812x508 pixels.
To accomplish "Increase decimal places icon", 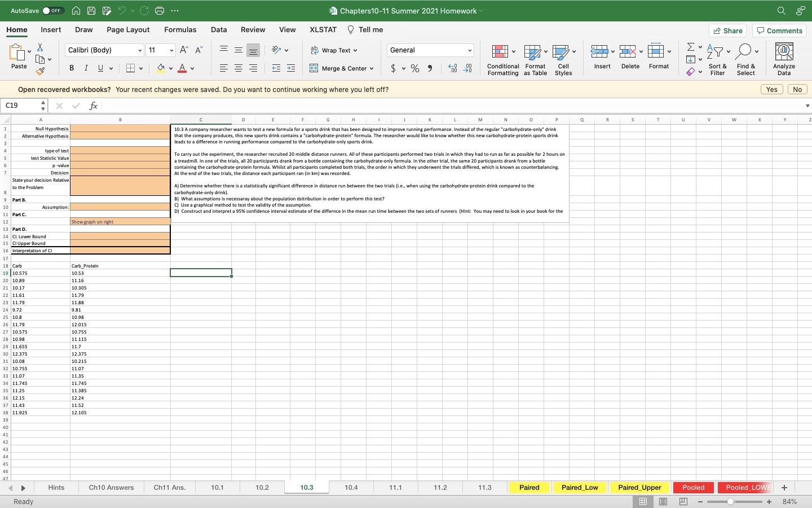I will (x=453, y=68).
